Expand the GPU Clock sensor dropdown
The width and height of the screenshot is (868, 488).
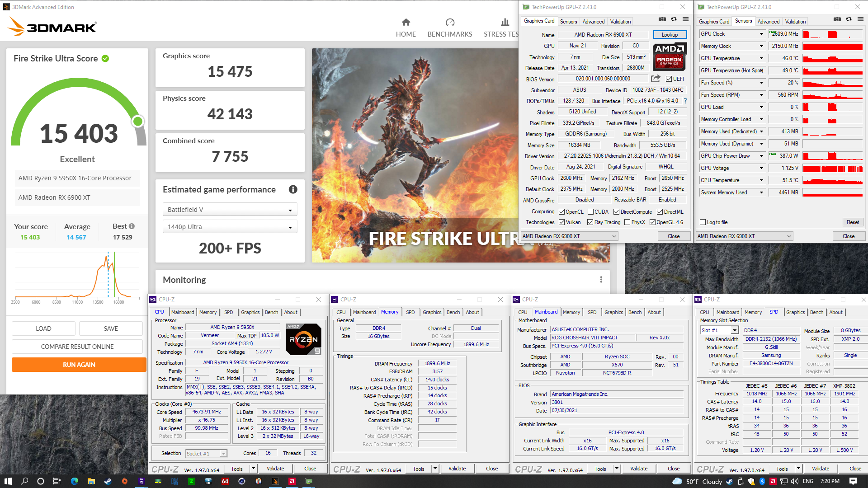(x=761, y=34)
